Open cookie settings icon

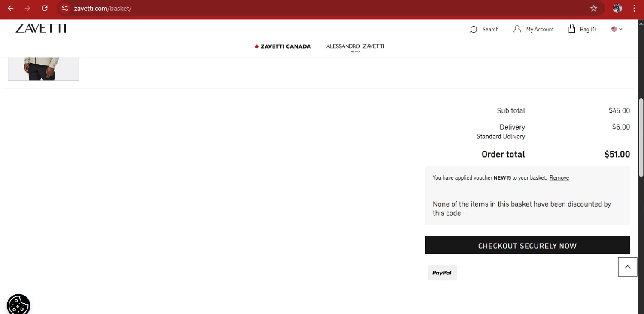pos(18,304)
